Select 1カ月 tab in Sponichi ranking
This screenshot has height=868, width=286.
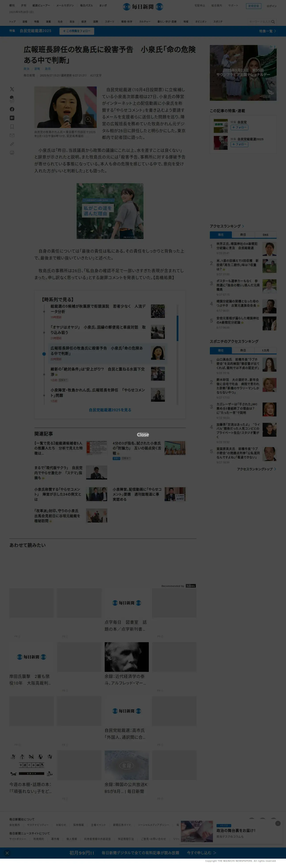point(266,350)
